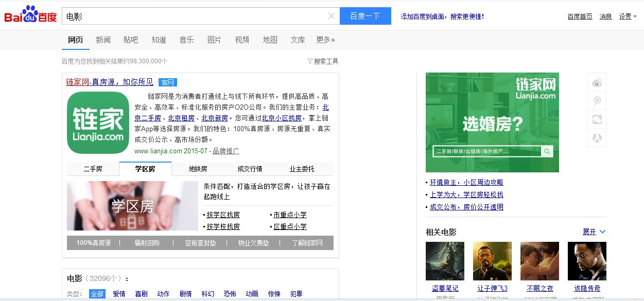644x301 pixels.
Task: Open 设置 dropdown menu
Action: [628, 16]
